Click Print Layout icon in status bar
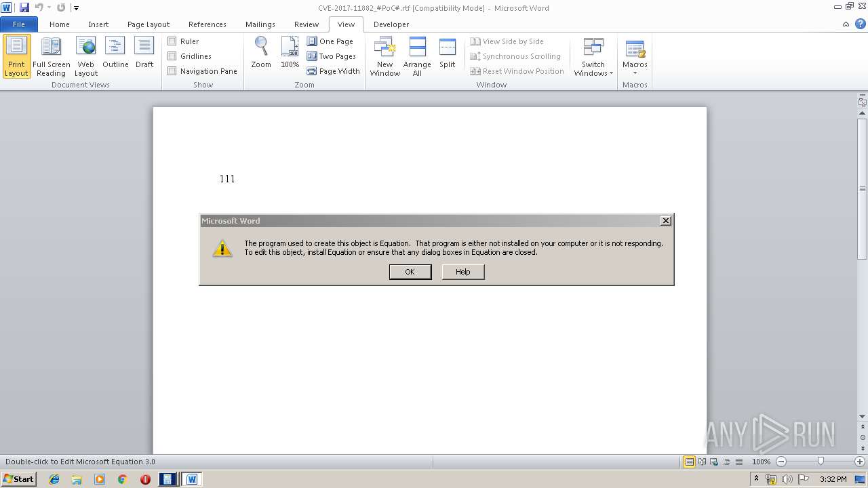Image resolution: width=868 pixels, height=488 pixels. 690,462
